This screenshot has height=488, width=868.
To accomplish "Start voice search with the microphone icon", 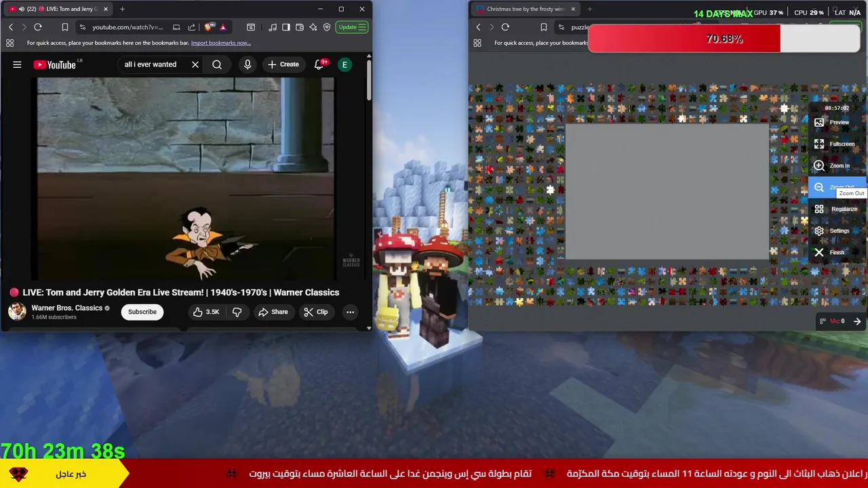I will [248, 64].
